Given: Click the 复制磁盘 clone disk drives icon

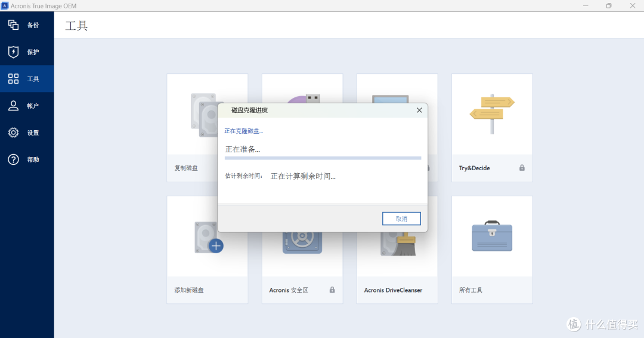Looking at the screenshot, I should click(204, 115).
